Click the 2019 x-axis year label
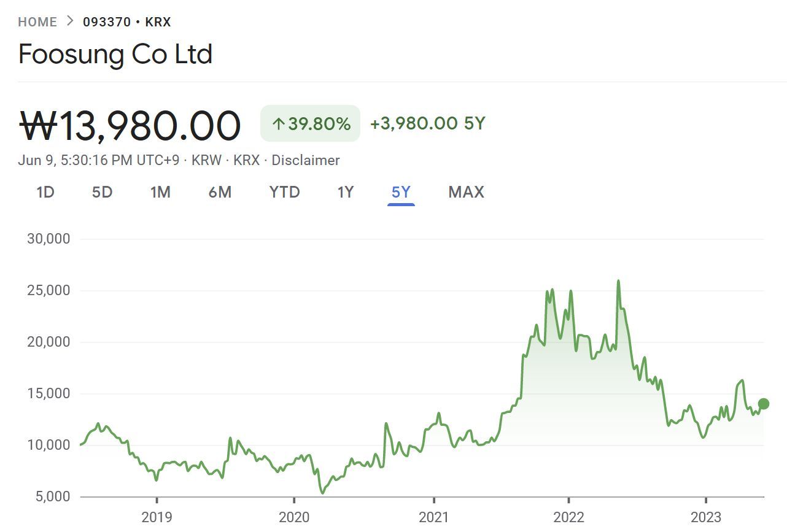 click(x=157, y=517)
